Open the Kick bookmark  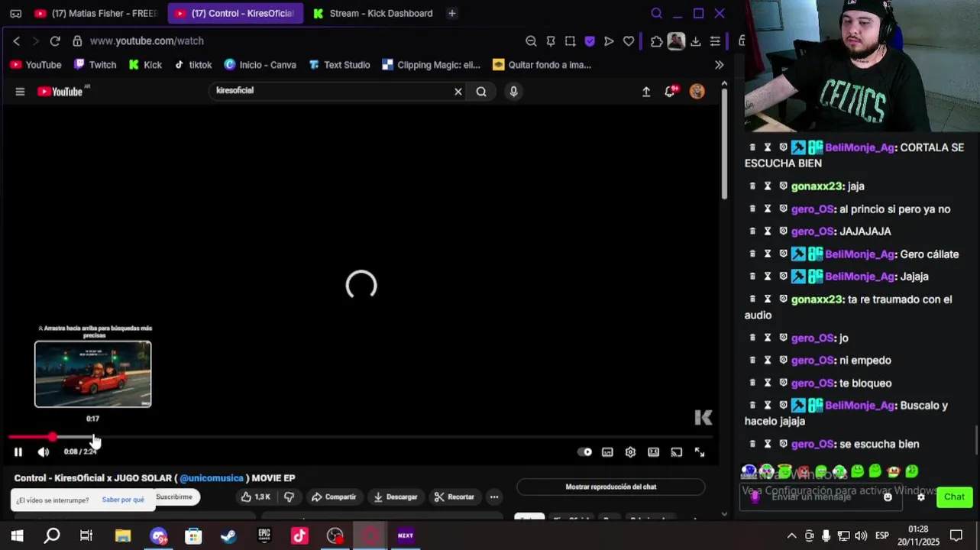(x=145, y=65)
